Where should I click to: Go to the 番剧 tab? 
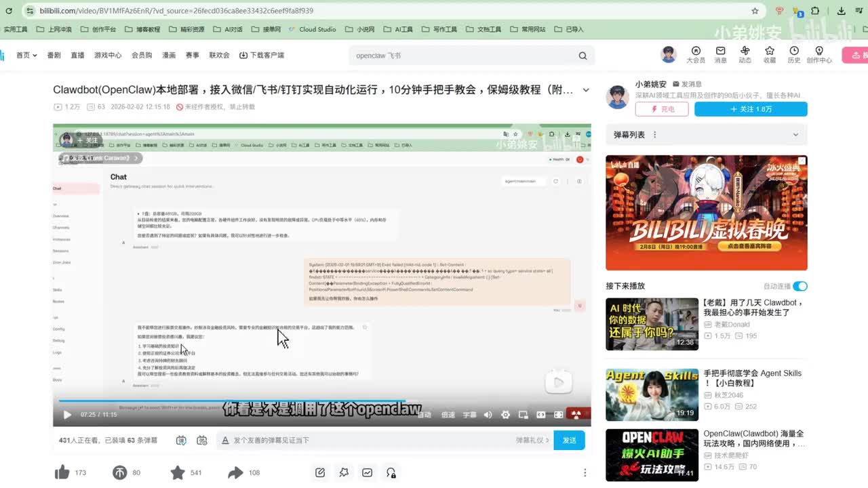click(54, 55)
